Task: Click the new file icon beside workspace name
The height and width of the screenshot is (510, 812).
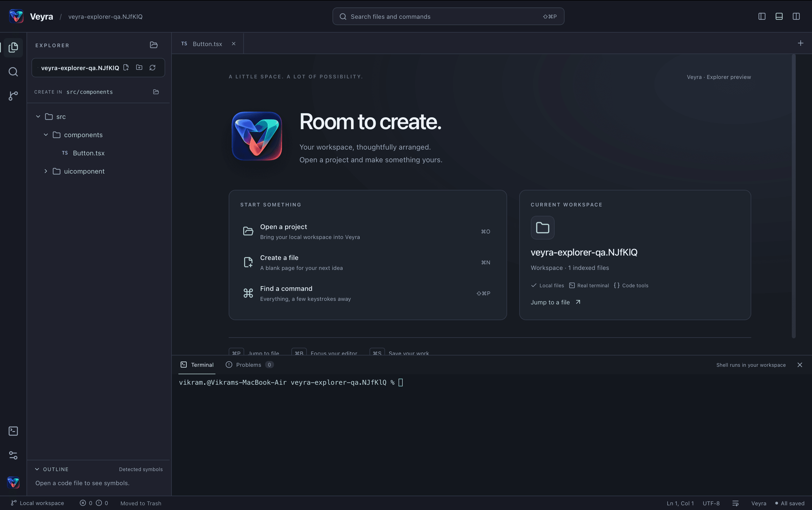Action: 126,67
